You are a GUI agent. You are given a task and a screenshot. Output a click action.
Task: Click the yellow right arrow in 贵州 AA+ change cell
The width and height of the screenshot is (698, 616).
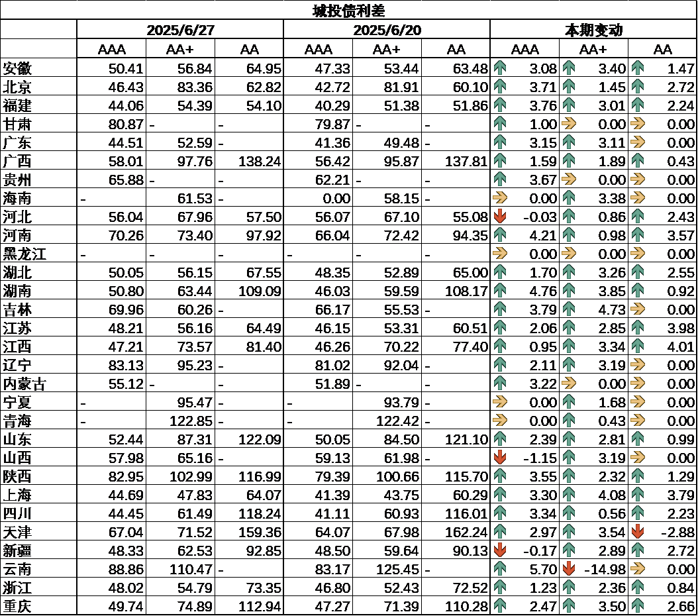click(569, 179)
